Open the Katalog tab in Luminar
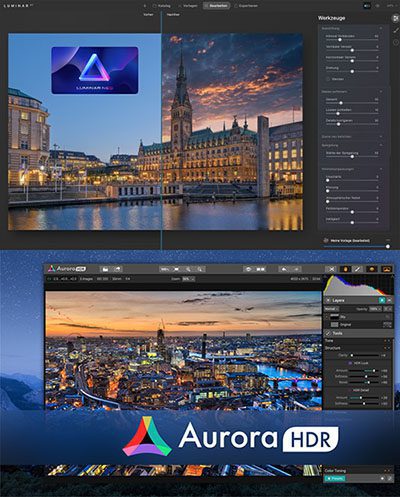The height and width of the screenshot is (497, 400). (x=161, y=6)
